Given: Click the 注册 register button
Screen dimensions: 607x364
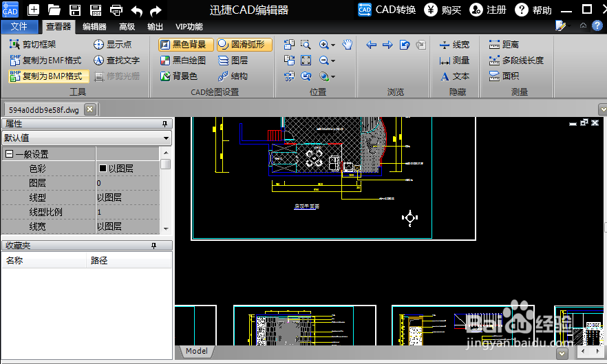Looking at the screenshot, I should pyautogui.click(x=488, y=10).
